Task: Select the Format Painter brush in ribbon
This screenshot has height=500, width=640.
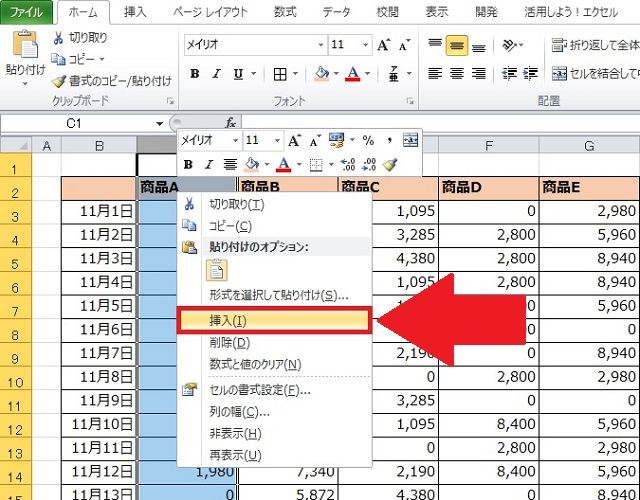Action: pos(59,81)
